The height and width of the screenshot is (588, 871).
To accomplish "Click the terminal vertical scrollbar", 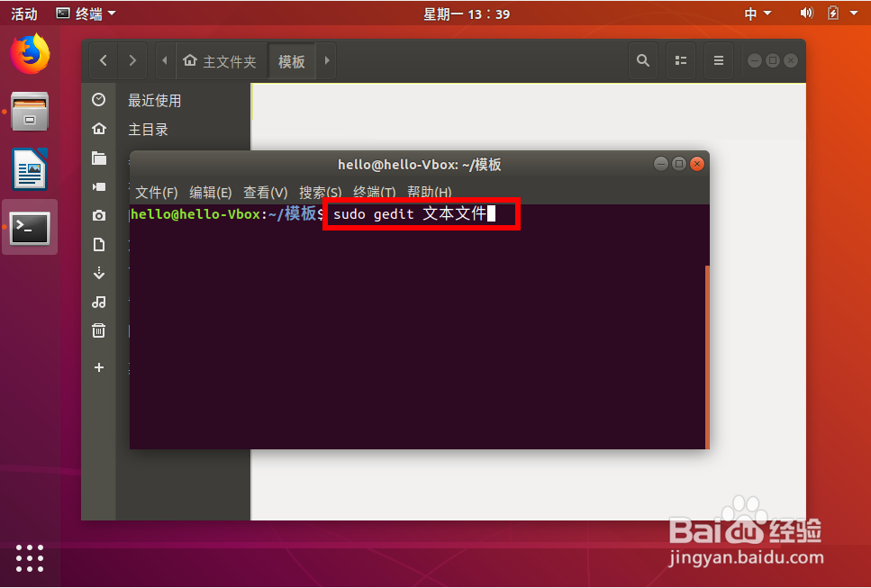I will point(707,357).
